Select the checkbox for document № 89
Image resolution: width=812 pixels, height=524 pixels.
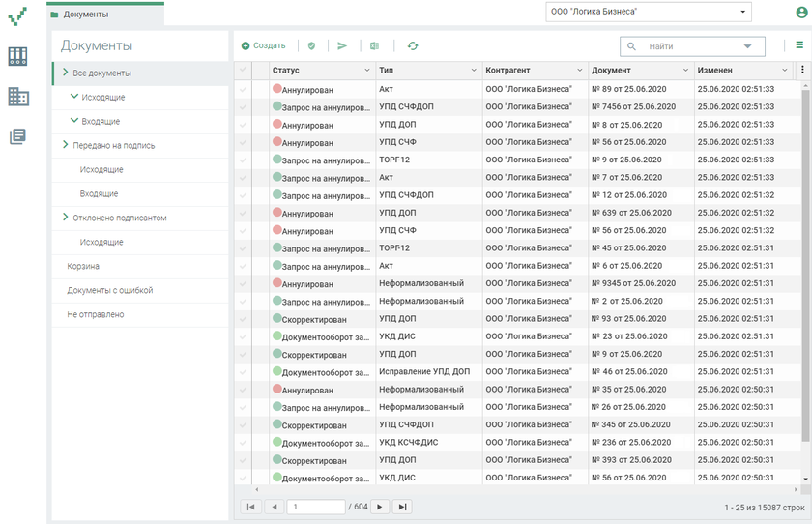[x=243, y=89]
